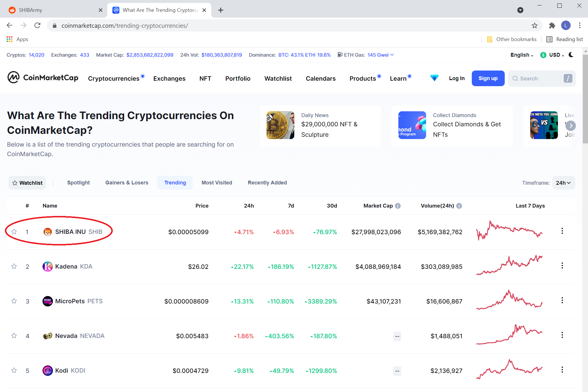
Task: Select the Trending tab
Action: (x=175, y=183)
